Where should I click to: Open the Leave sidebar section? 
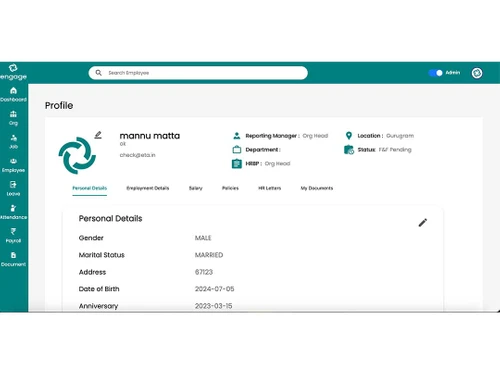(13, 189)
